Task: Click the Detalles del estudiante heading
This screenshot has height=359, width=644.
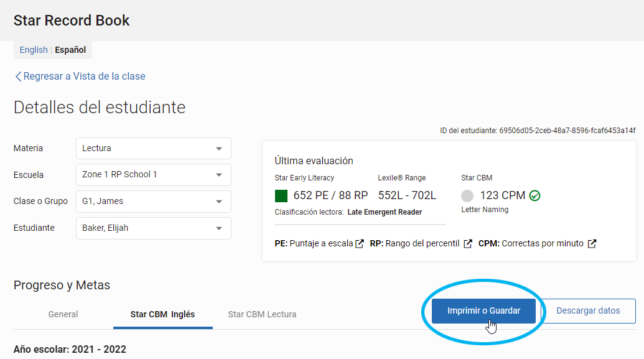Action: (x=100, y=108)
